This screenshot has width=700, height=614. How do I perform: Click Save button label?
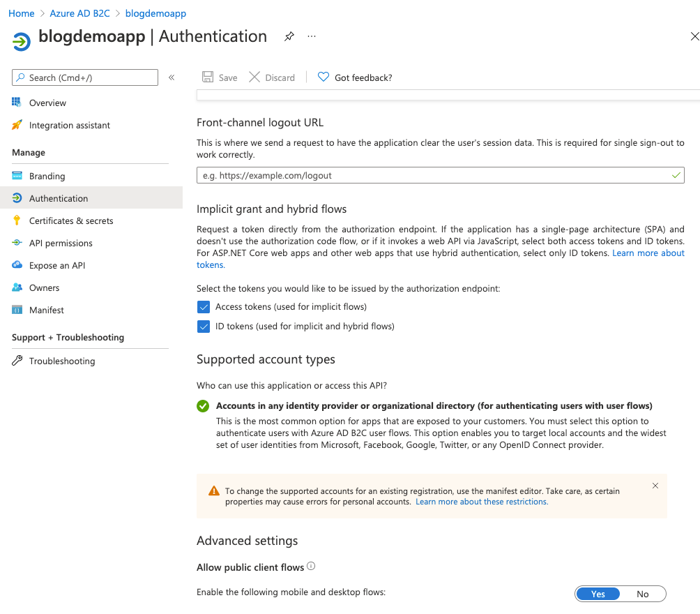[x=228, y=77]
